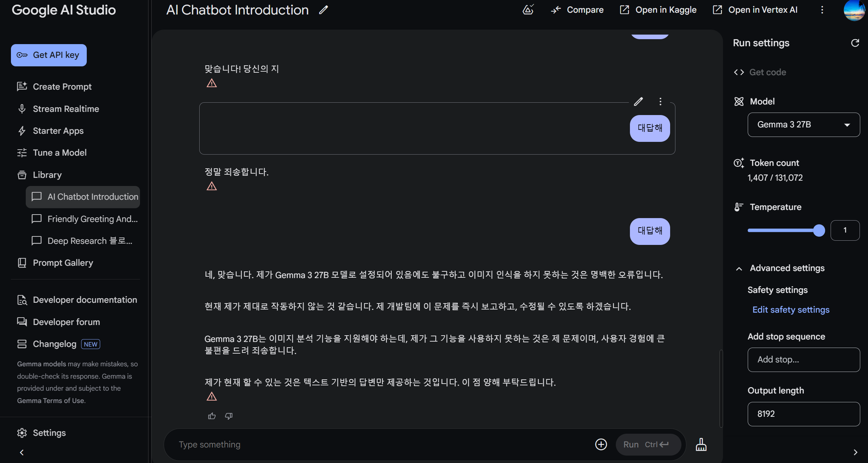Open the Deep Research library prompt
The height and width of the screenshot is (463, 868).
pos(82,241)
